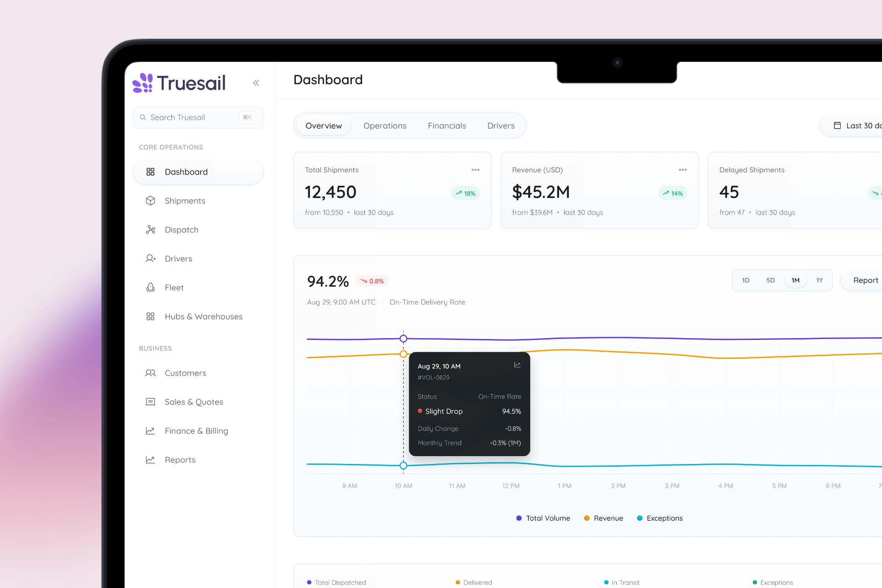Viewport: 882px width, 588px height.
Task: Click the Dispatch nodes icon
Action: (150, 230)
